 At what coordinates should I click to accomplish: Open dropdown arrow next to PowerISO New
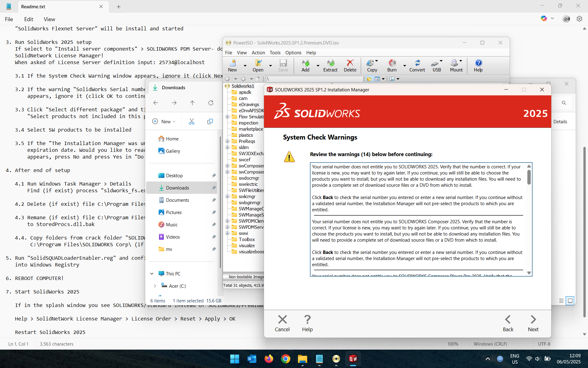[245, 66]
